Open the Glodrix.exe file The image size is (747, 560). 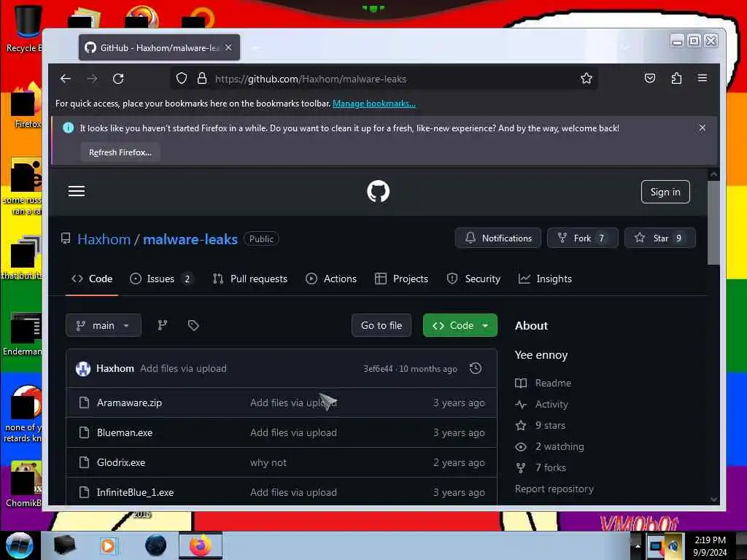click(x=121, y=462)
